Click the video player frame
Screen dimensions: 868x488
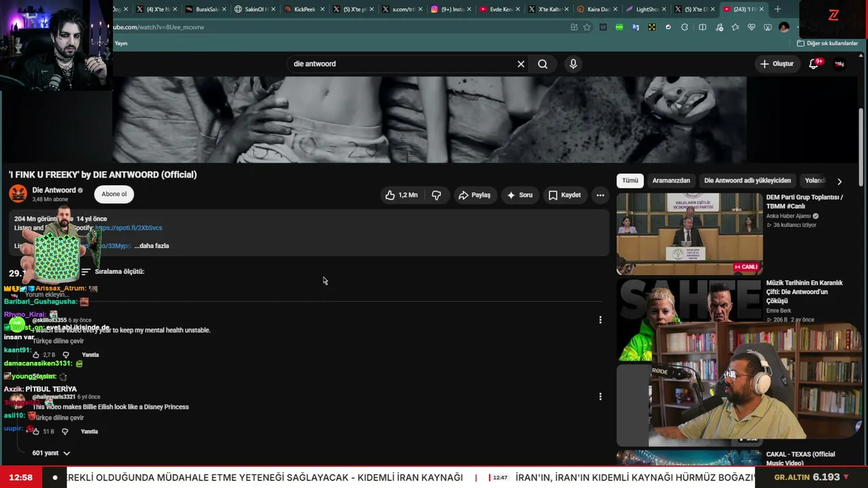coord(429,119)
